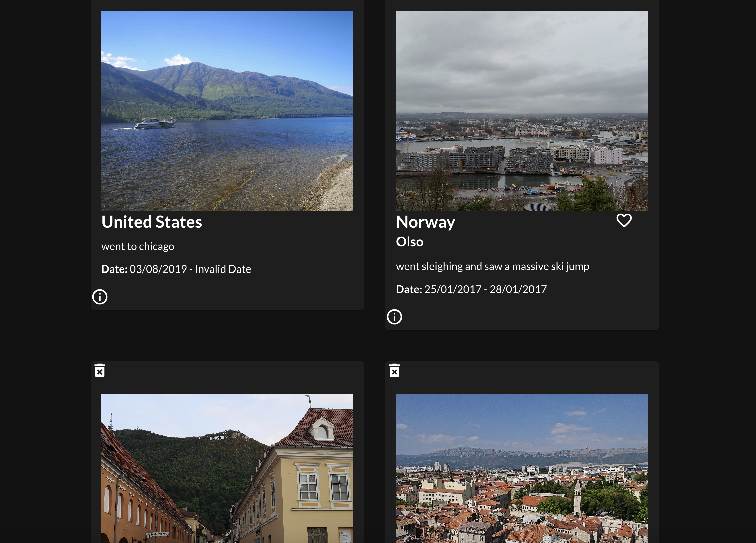Open the lake and mountain photo
Viewport: 756px width, 543px height.
tap(227, 111)
